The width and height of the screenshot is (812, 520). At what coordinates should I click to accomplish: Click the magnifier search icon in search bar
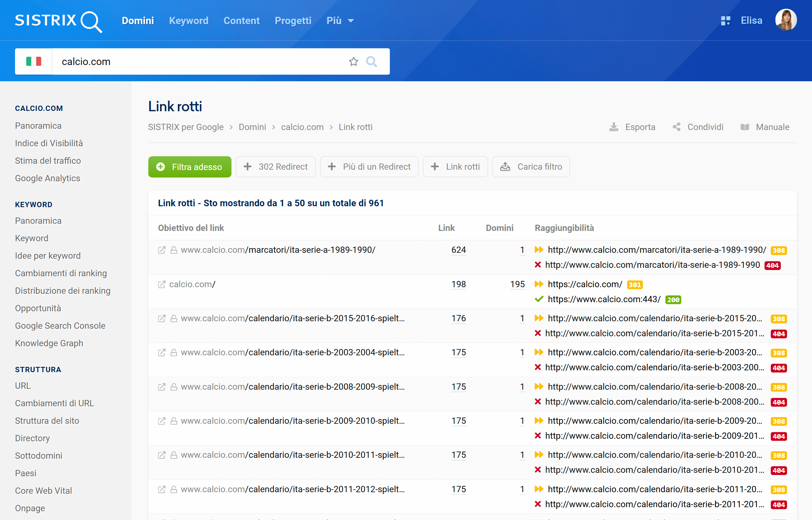371,62
